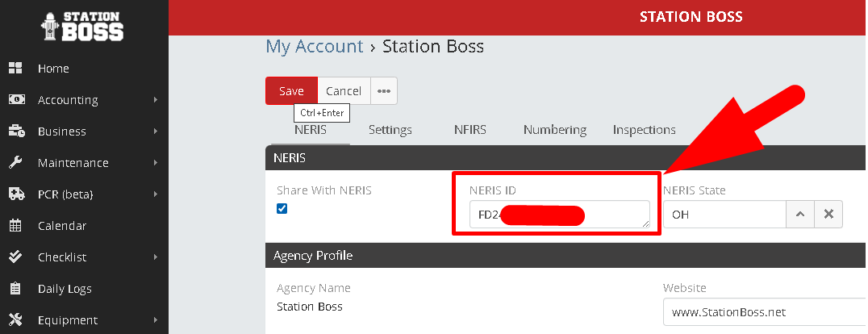Click the Business briefcase icon
Screen dimensions: 868x334
point(15,132)
